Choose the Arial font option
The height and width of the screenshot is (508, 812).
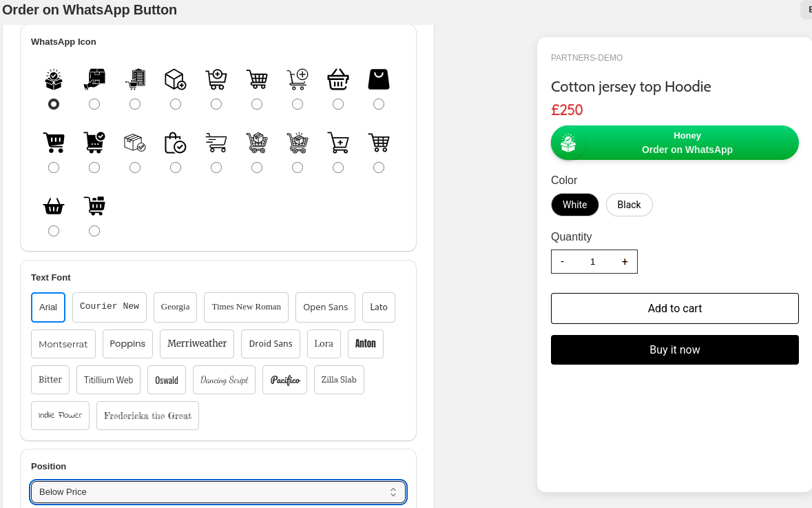pyautogui.click(x=48, y=307)
